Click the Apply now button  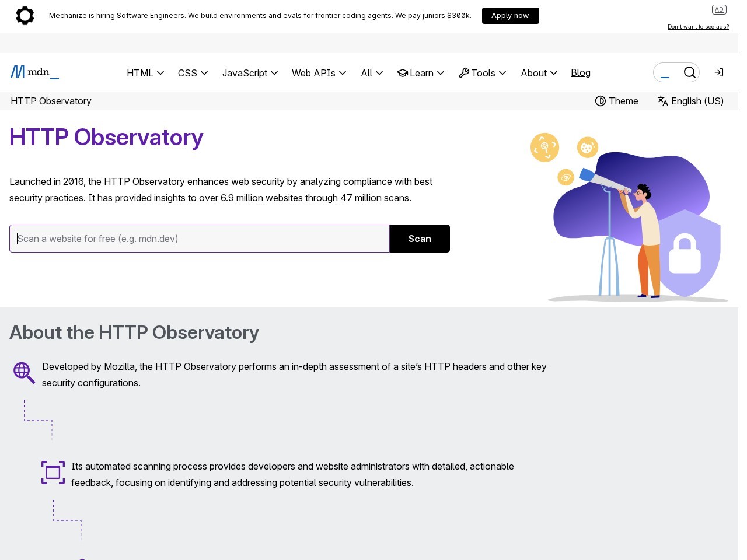511,16
